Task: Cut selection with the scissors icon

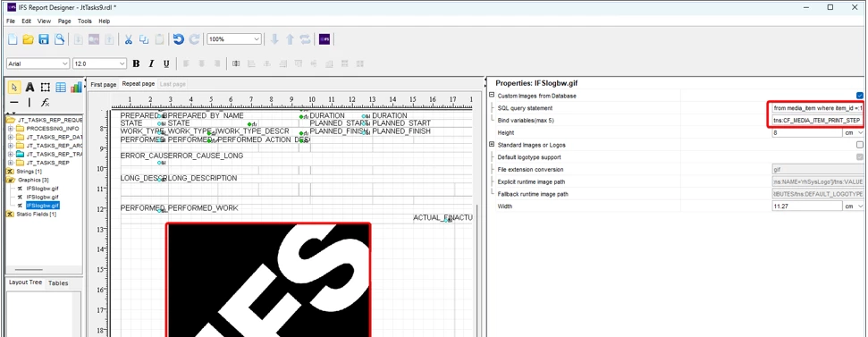Action: (x=129, y=39)
